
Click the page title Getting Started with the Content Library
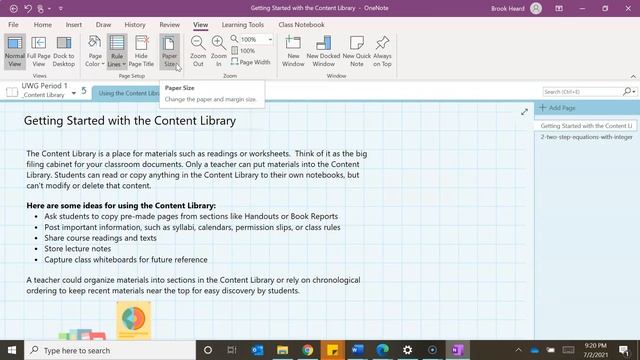tap(130, 121)
